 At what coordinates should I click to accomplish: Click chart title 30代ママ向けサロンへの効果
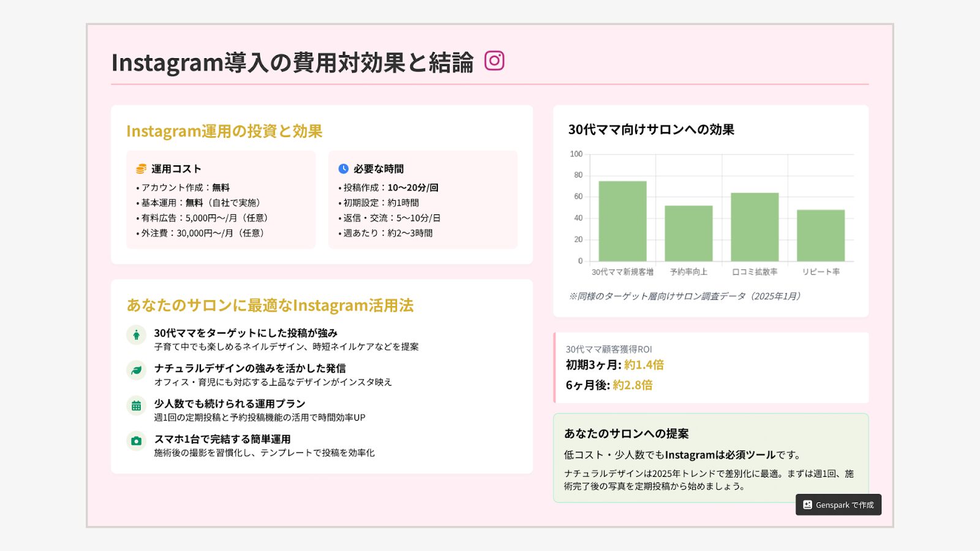(x=651, y=130)
